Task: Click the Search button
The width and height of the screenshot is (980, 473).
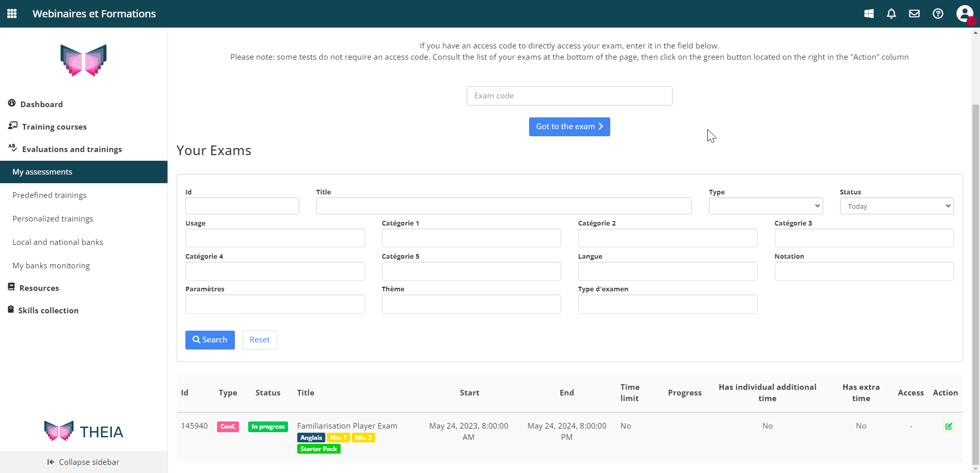Action: click(x=210, y=340)
